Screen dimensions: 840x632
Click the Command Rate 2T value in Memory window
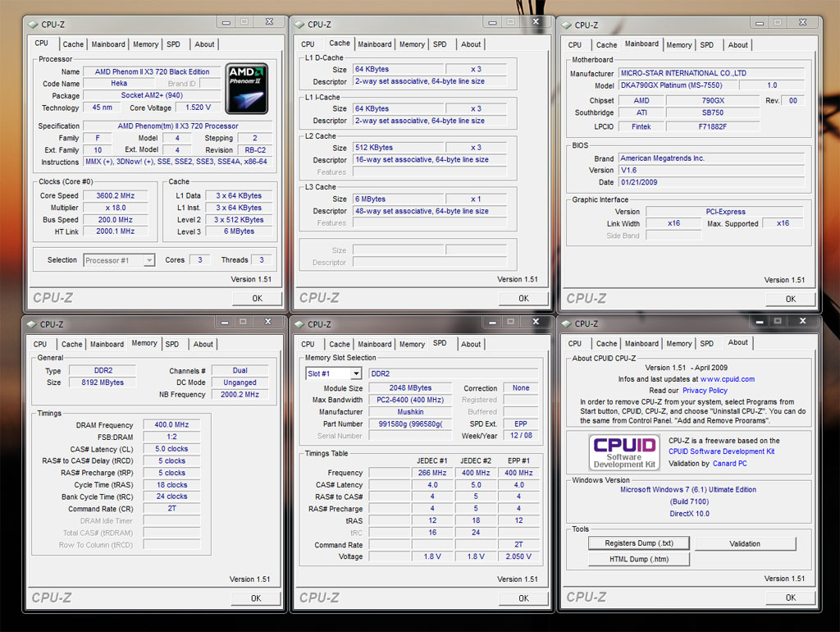click(171, 508)
